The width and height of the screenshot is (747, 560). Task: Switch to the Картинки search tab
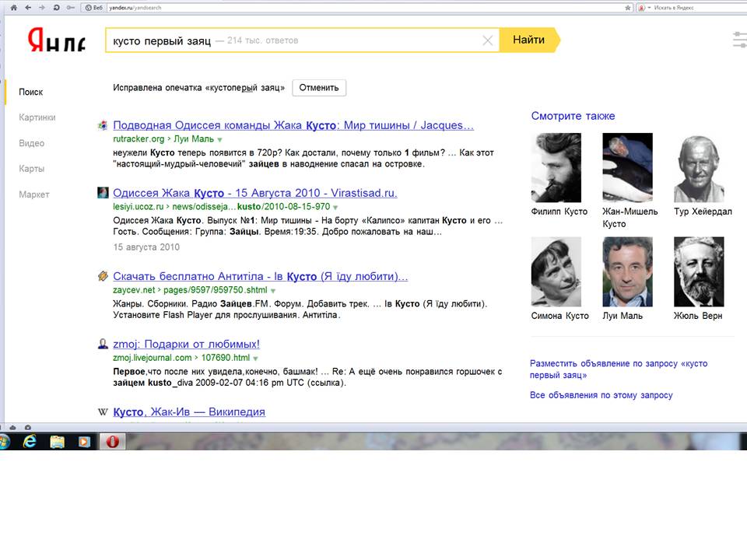37,117
